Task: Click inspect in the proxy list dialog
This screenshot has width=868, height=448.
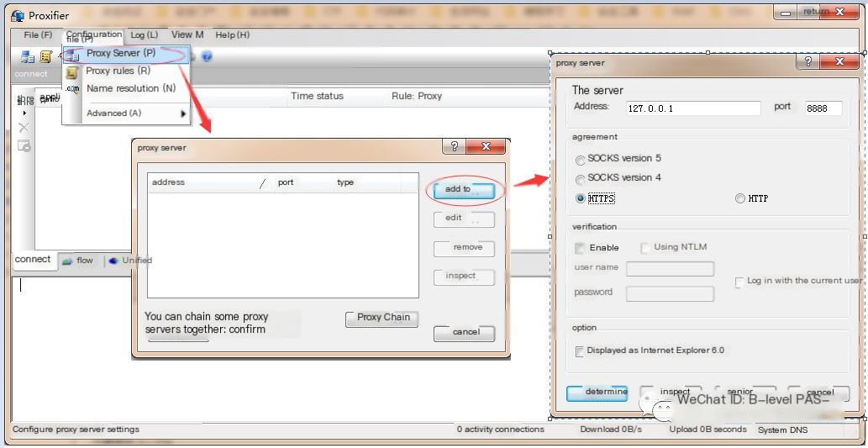Action: 464,277
